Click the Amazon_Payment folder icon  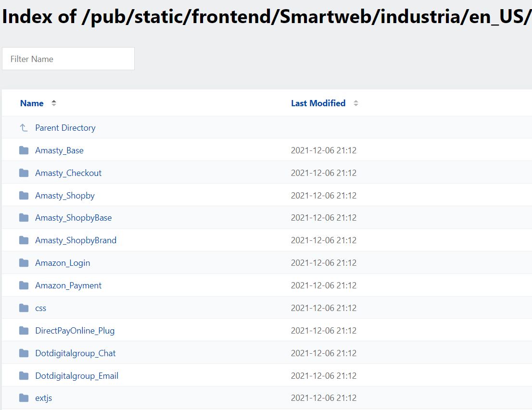(24, 286)
